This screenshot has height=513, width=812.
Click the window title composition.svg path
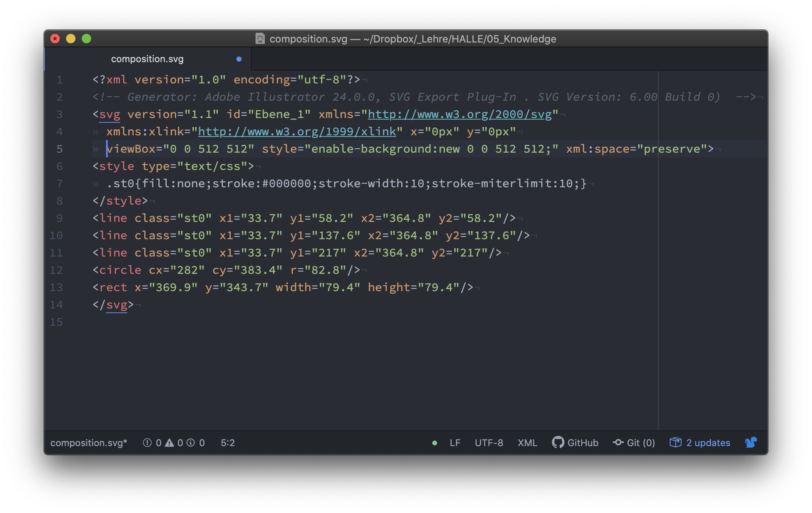[x=413, y=39]
